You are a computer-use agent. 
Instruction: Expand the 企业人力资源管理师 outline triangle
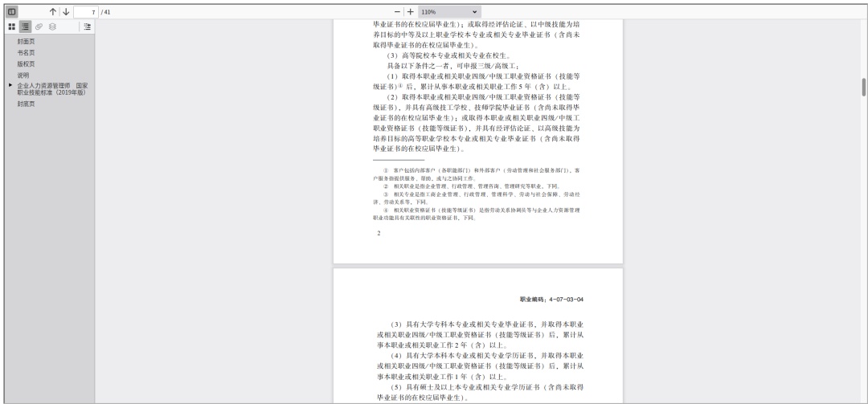(10, 84)
